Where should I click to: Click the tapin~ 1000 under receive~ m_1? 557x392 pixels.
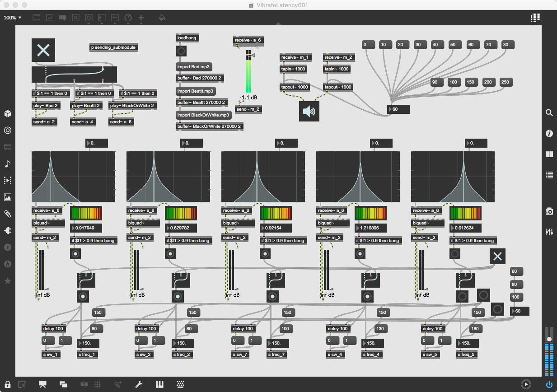coord(294,69)
